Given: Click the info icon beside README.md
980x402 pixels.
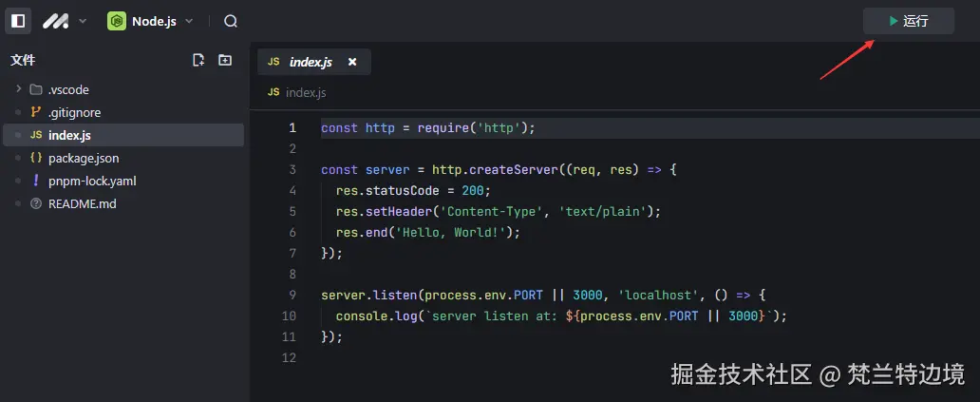Looking at the screenshot, I should 36,203.
